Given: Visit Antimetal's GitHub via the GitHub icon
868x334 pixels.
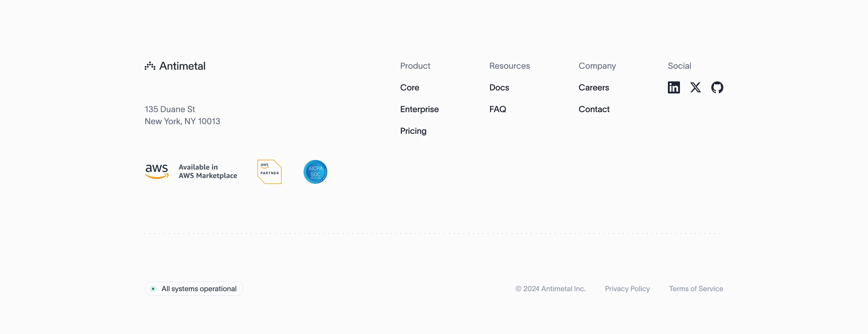Looking at the screenshot, I should tap(718, 87).
